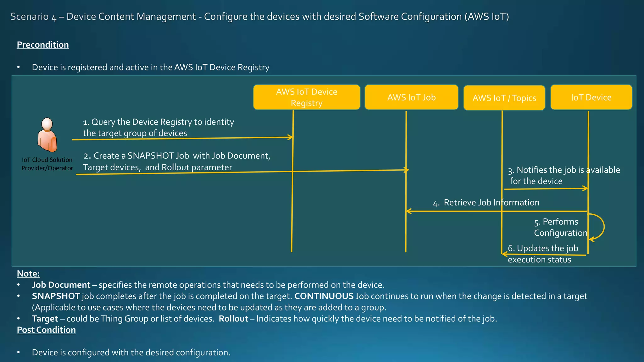Click the slide title starting 'Scenario 4'
This screenshot has width=644, height=362.
pos(260,17)
